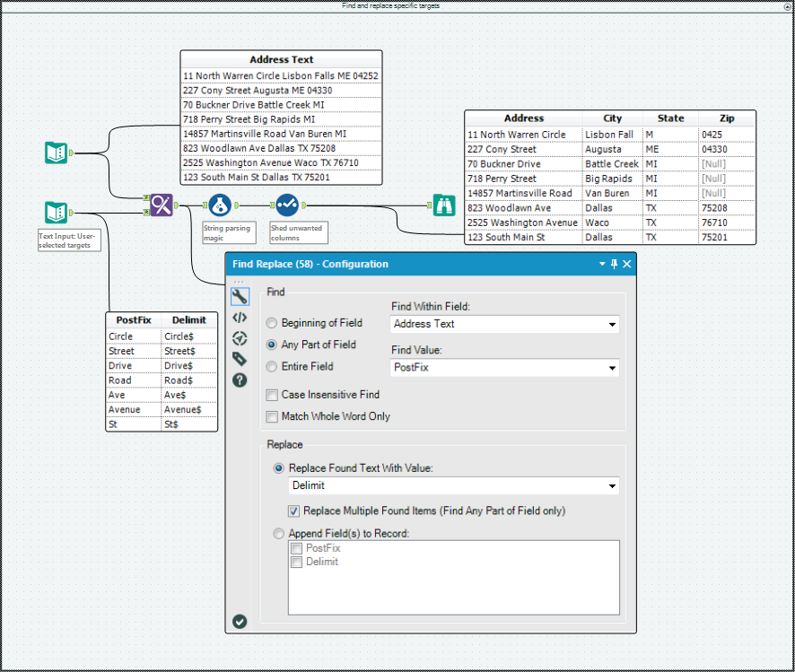Select the Beginning of Field radio button

(272, 323)
